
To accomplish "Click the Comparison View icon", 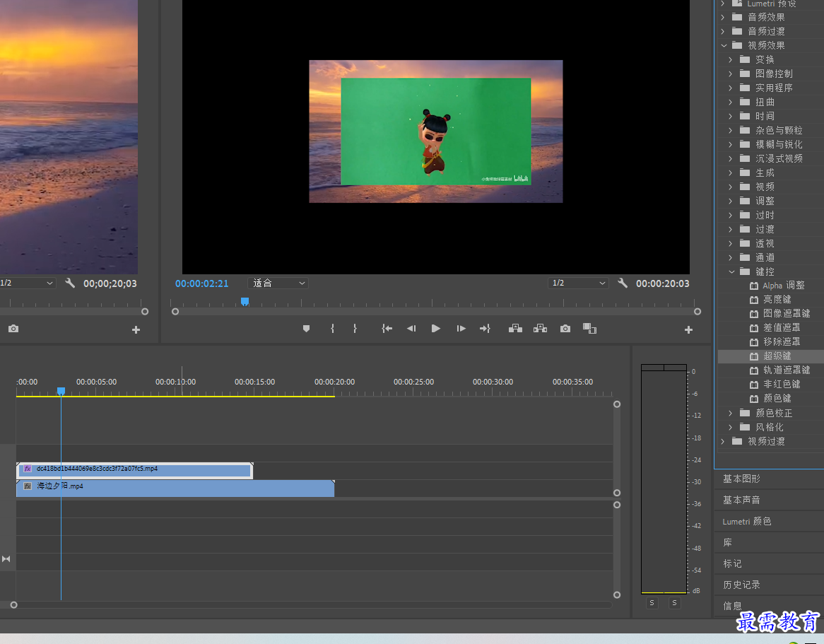I will [x=589, y=329].
